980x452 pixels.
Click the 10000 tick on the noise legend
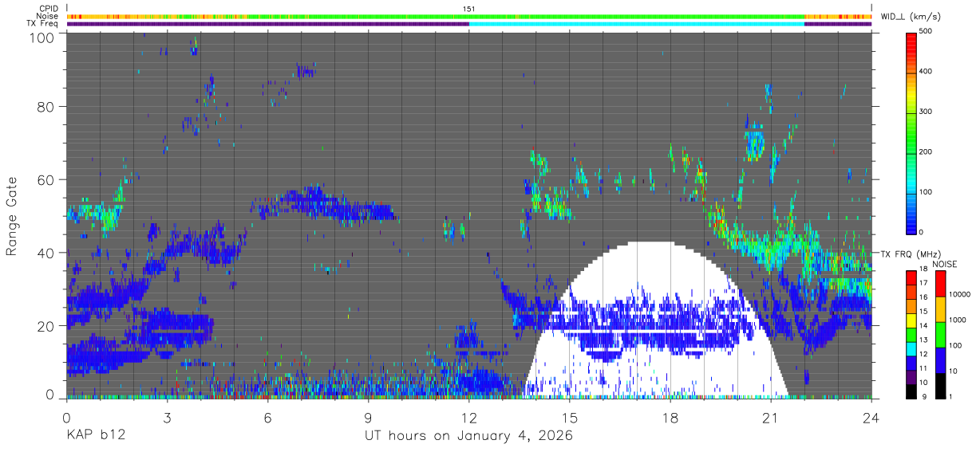[959, 295]
